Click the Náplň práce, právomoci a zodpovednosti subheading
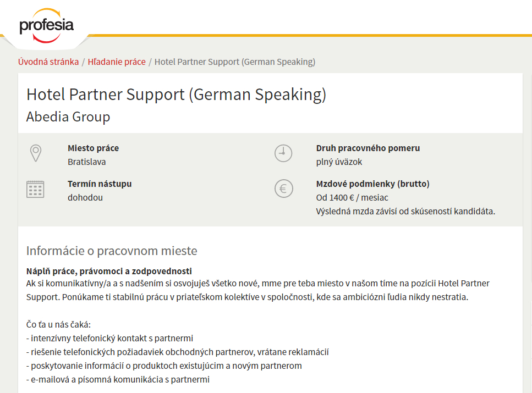532x393 pixels. pyautogui.click(x=109, y=272)
